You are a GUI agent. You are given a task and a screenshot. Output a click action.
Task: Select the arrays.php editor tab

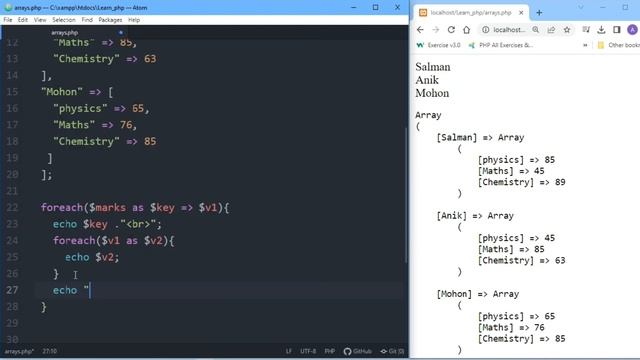(x=64, y=33)
